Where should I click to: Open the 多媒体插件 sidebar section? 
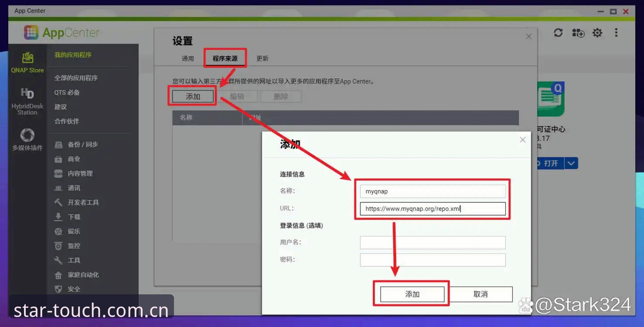pos(27,139)
